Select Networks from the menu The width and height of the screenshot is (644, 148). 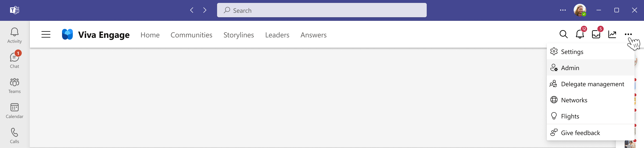(x=574, y=100)
